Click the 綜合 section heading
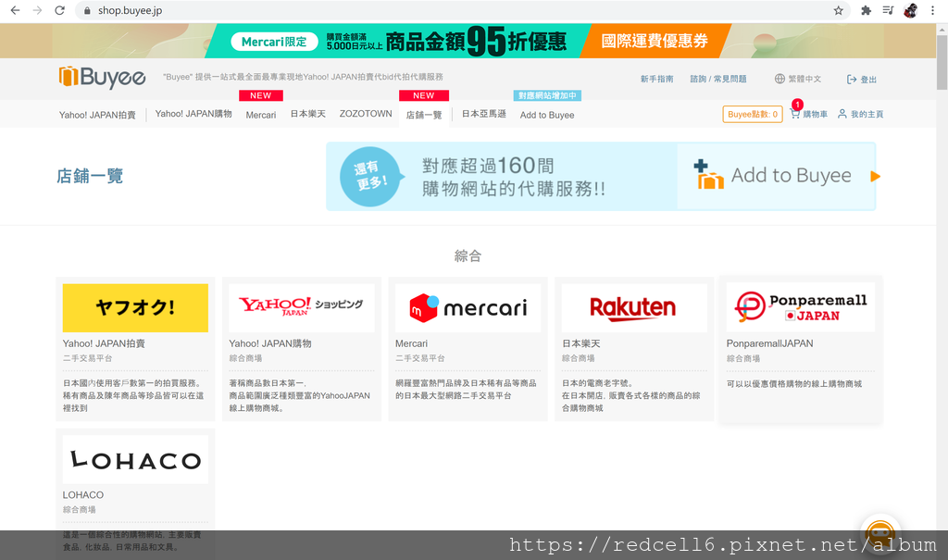 point(468,255)
